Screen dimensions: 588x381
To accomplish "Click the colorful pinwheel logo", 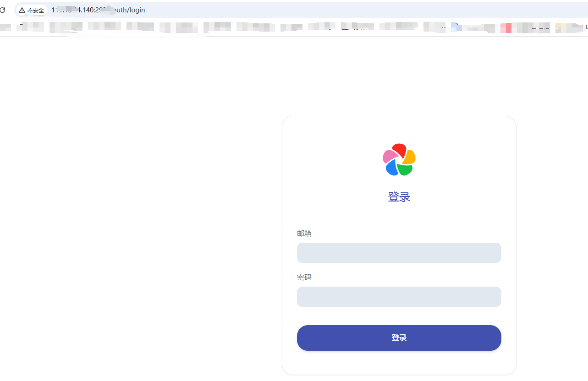I will (399, 160).
